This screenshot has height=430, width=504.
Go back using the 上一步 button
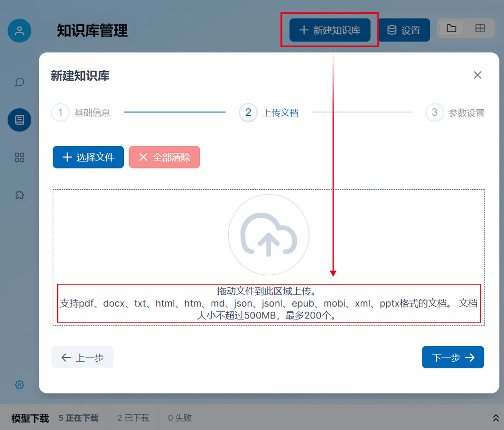pyautogui.click(x=82, y=357)
